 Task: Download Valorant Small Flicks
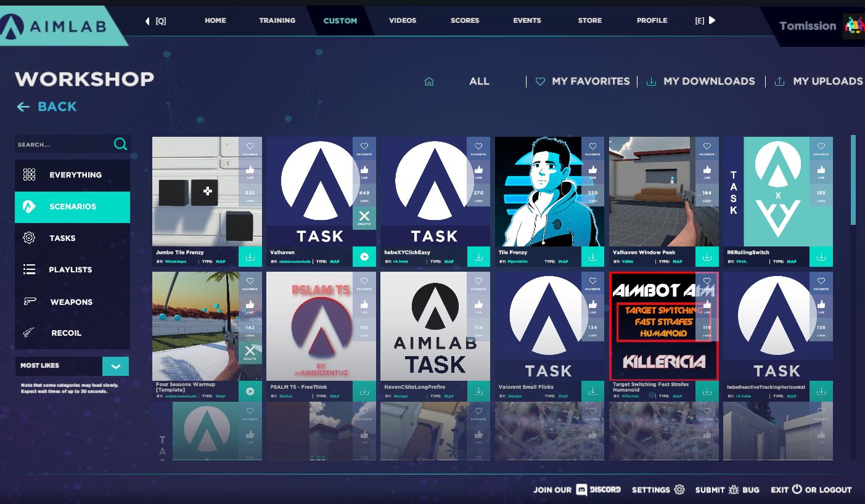[592, 391]
